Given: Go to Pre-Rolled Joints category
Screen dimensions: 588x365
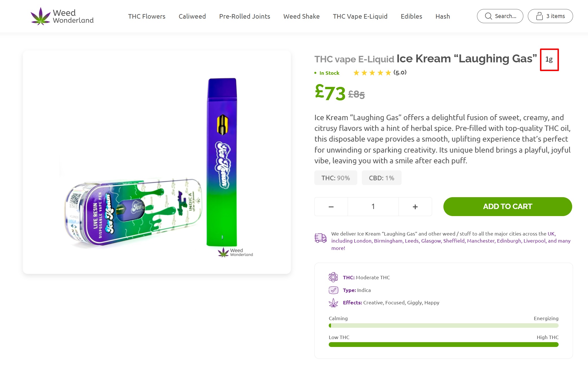Looking at the screenshot, I should coord(245,16).
